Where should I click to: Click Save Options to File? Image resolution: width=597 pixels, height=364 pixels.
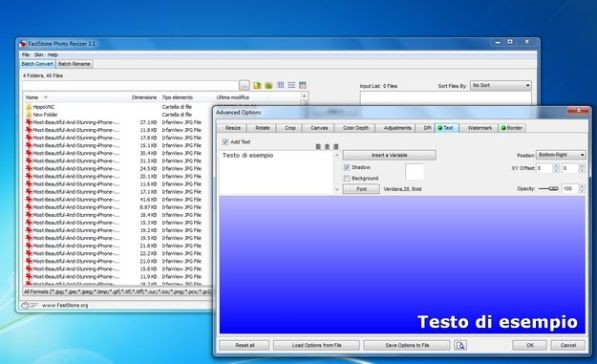click(407, 345)
